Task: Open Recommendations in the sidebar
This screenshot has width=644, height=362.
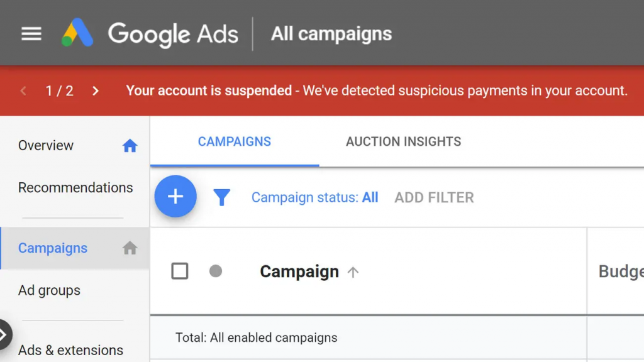Action: [75, 187]
